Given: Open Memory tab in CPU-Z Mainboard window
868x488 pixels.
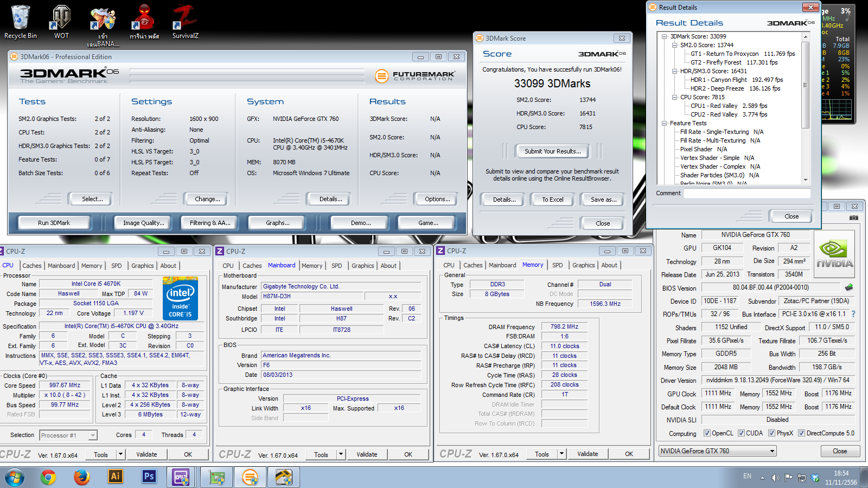Looking at the screenshot, I should 312,266.
